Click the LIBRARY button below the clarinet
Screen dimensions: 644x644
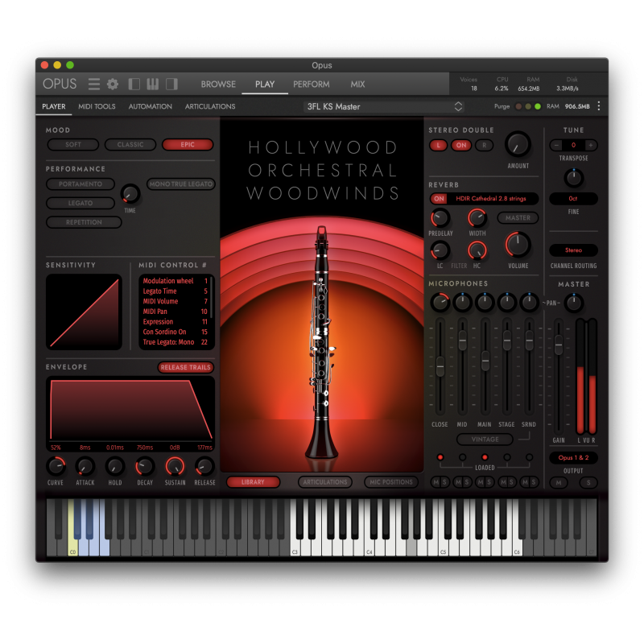coord(253,482)
